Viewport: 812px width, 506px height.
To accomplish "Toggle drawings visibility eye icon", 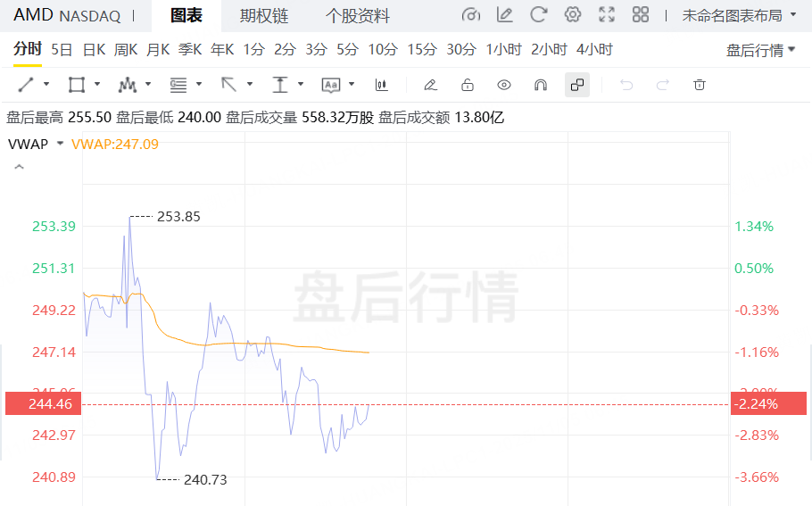I will [x=504, y=85].
